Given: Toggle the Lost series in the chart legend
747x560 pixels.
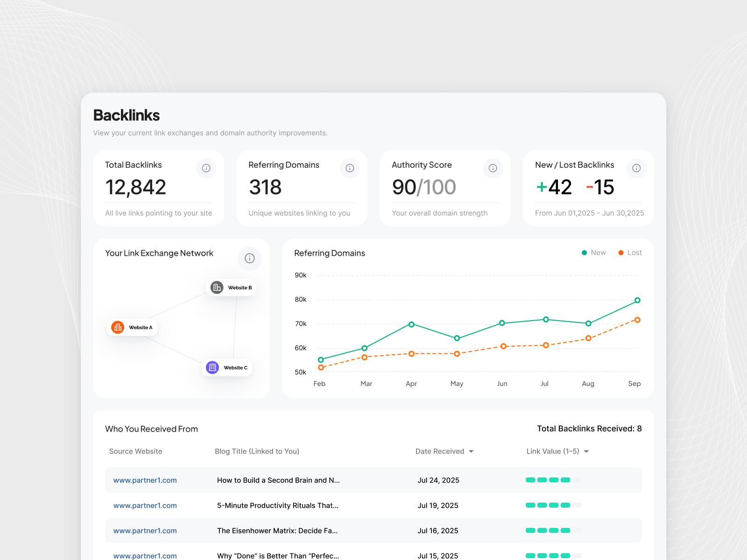Looking at the screenshot, I should (x=630, y=252).
